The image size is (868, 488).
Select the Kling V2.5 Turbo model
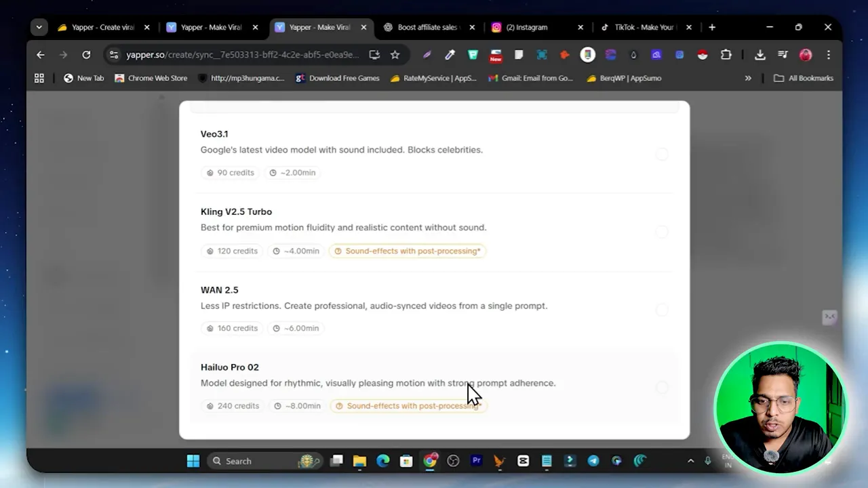[x=662, y=232]
